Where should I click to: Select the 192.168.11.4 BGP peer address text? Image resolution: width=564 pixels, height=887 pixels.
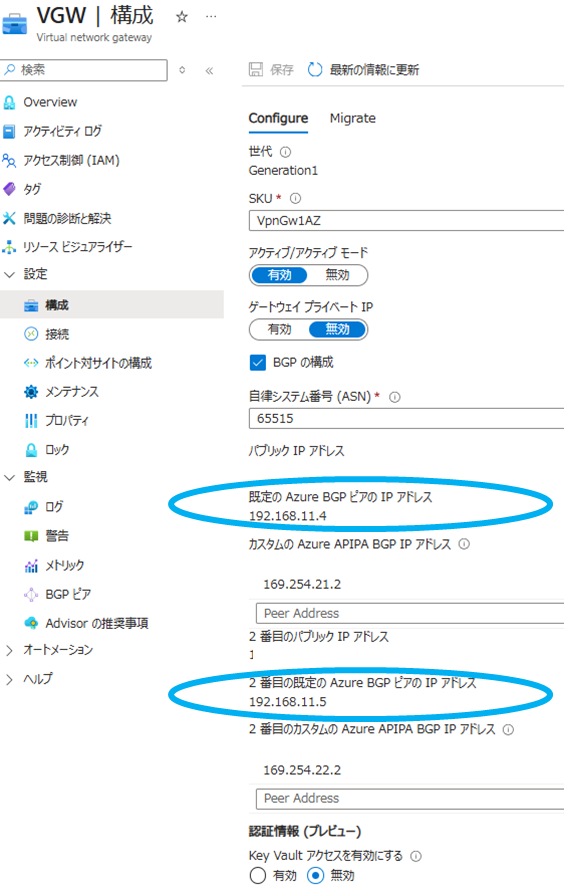[287, 516]
